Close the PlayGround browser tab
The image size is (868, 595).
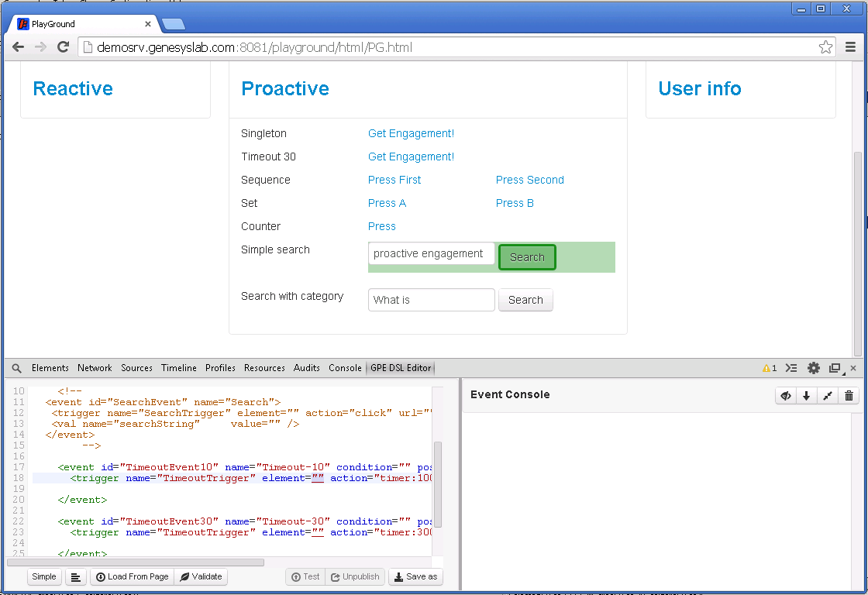148,24
